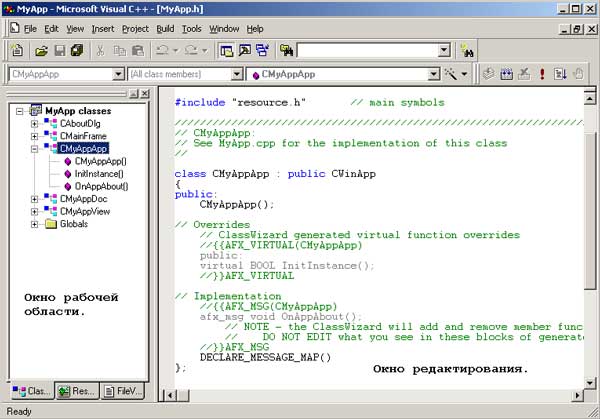Expand the CAboutDlg class node

tap(34, 124)
